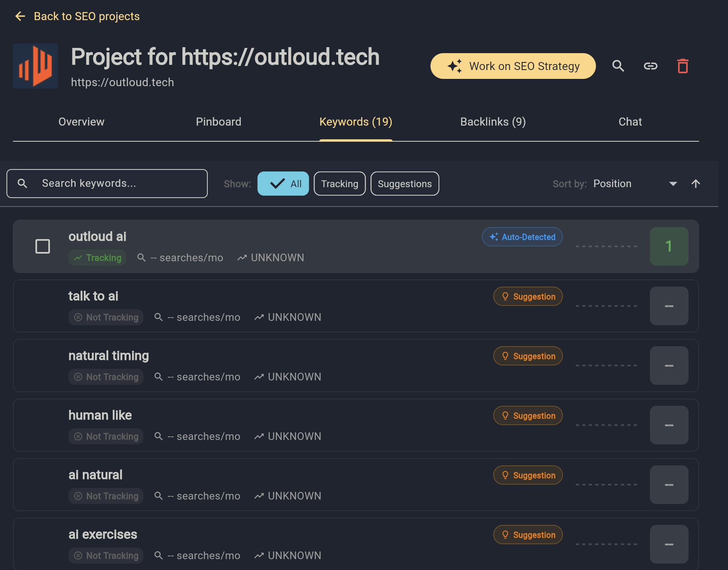Toggle off the All show filter

[x=283, y=184]
